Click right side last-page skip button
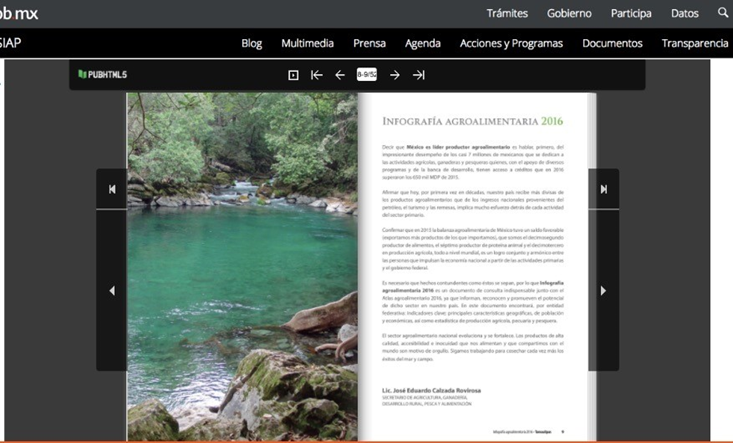Screen dimensions: 733x443 click(603, 189)
